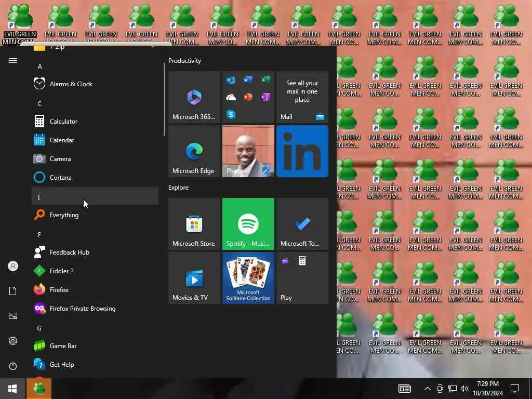Launch Calculator from the app list

95,121
